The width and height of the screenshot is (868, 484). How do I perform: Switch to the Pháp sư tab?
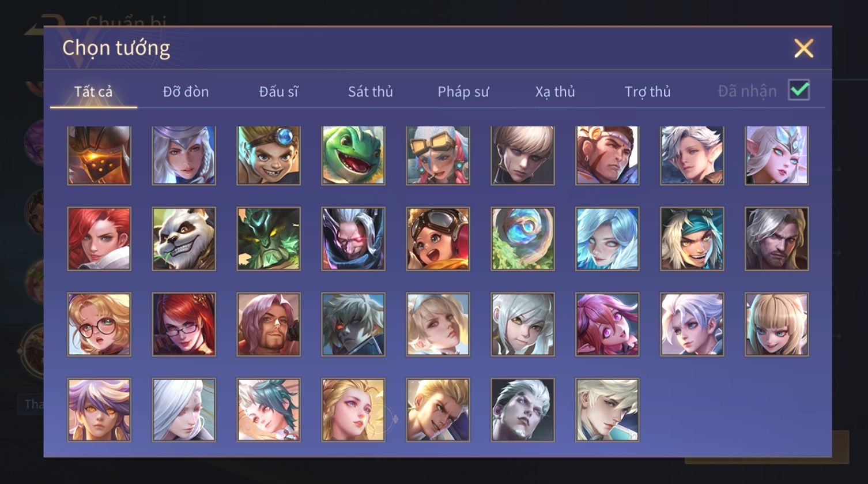coord(463,91)
